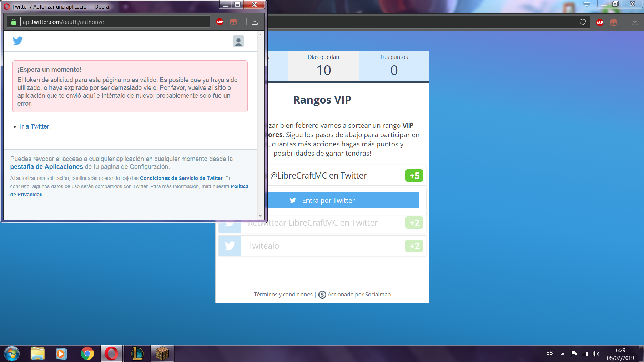Click the volume speaker tray icon
644x362 pixels.
[595, 354]
